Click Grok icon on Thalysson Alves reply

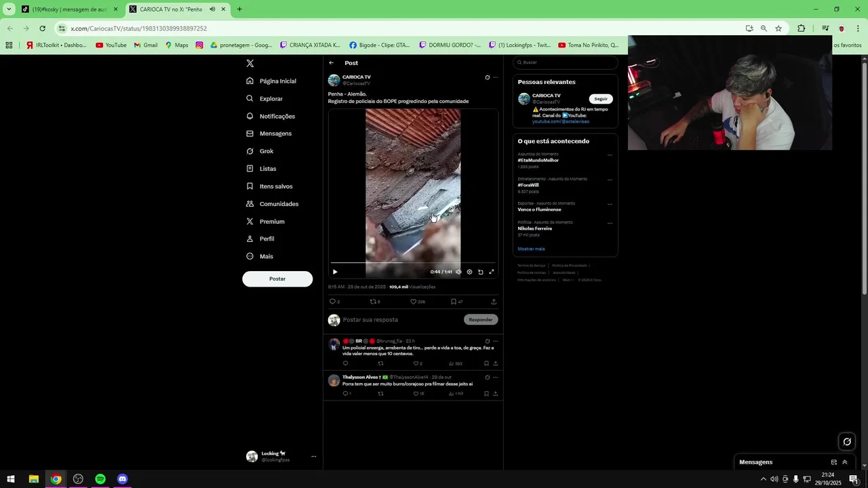pos(487,377)
